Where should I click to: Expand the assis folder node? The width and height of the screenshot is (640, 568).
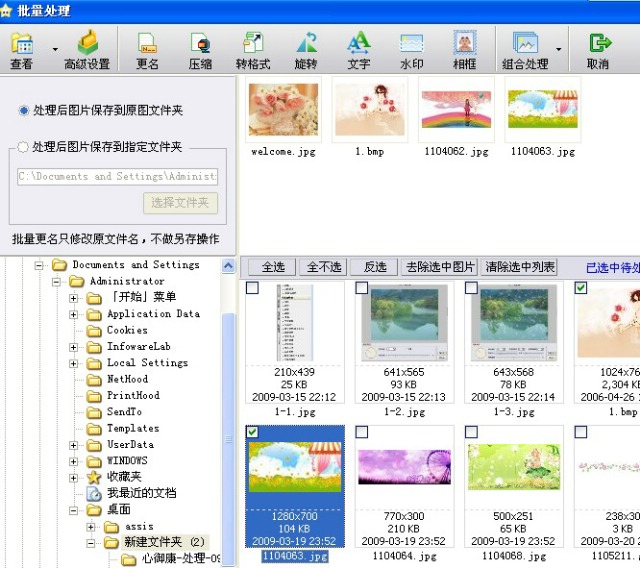pyautogui.click(x=91, y=527)
